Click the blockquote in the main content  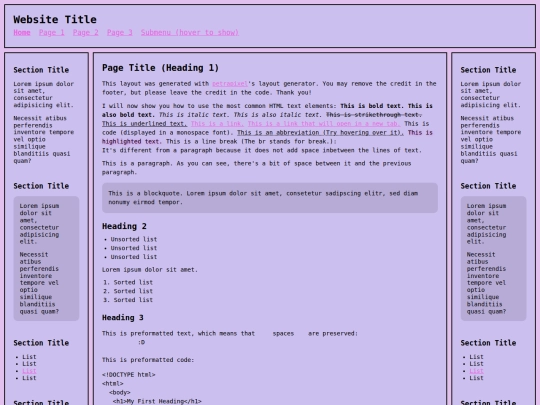click(270, 198)
